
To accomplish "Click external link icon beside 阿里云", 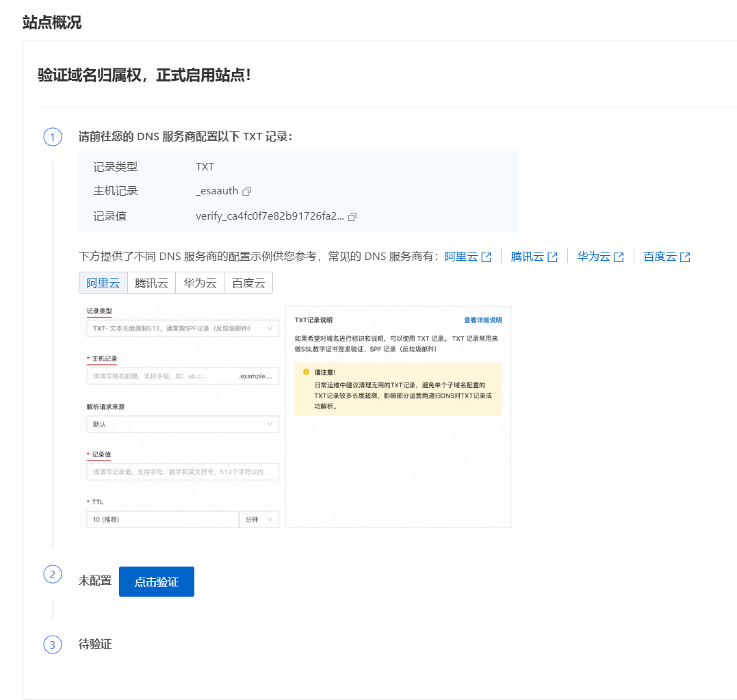I will point(487,257).
